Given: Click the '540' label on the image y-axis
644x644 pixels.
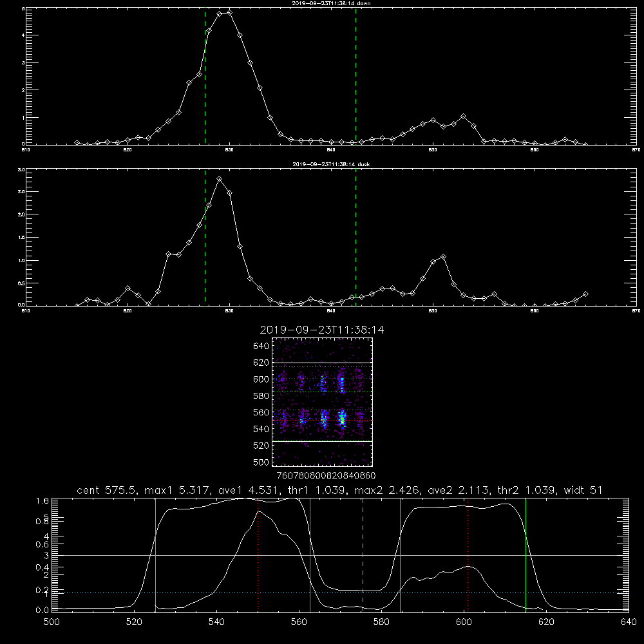Looking at the screenshot, I should tap(261, 429).
